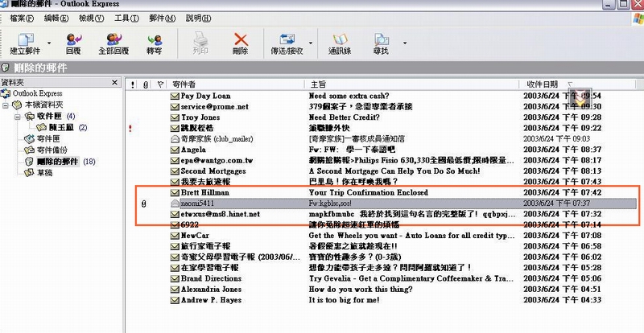This screenshot has width=644, height=333.
Task: Click the 回覆 (Reply) toolbar icon
Action: tap(73, 43)
